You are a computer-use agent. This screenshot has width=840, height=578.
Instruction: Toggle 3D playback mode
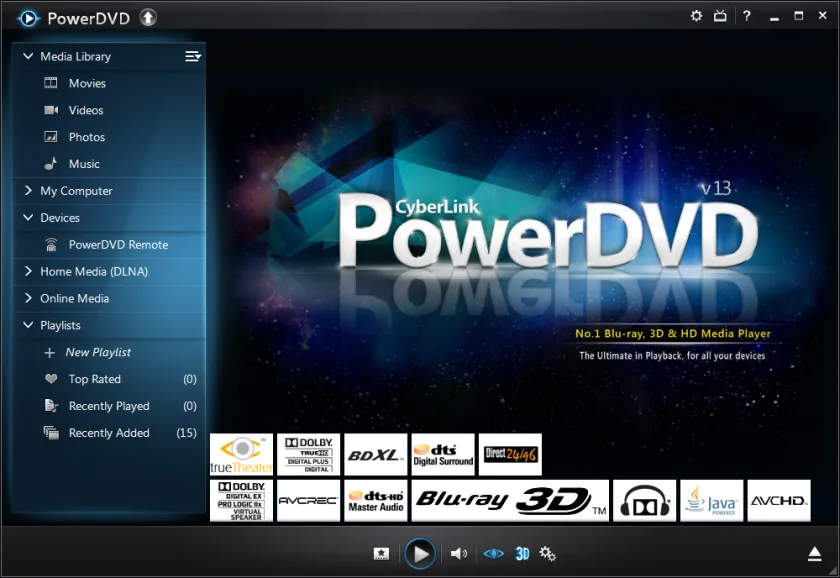coord(522,553)
